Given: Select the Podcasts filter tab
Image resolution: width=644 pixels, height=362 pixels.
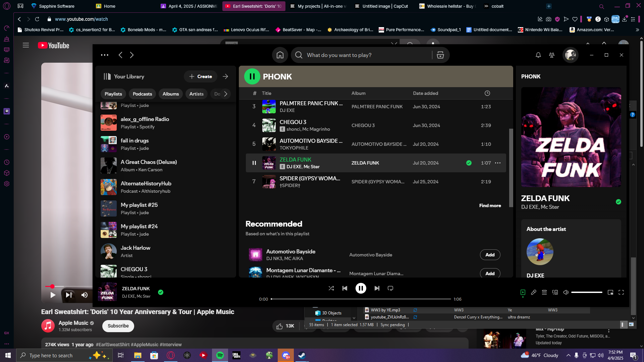Looking at the screenshot, I should click(142, 94).
